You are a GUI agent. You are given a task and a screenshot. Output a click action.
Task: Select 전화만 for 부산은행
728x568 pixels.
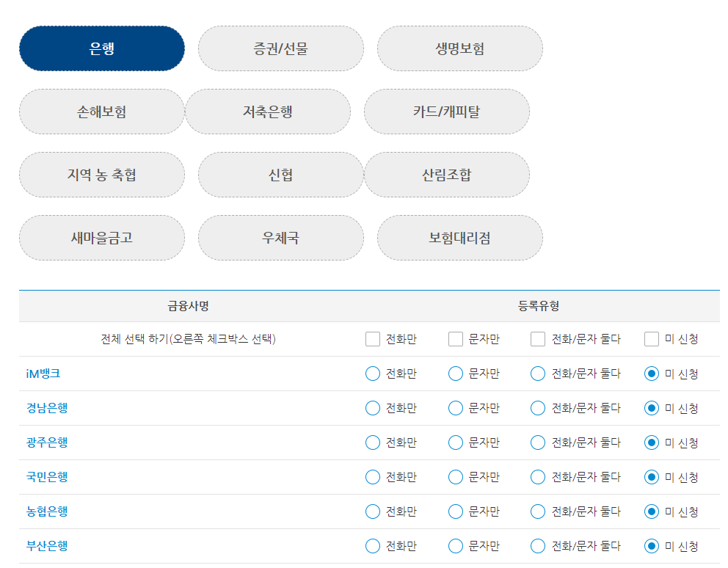(371, 546)
